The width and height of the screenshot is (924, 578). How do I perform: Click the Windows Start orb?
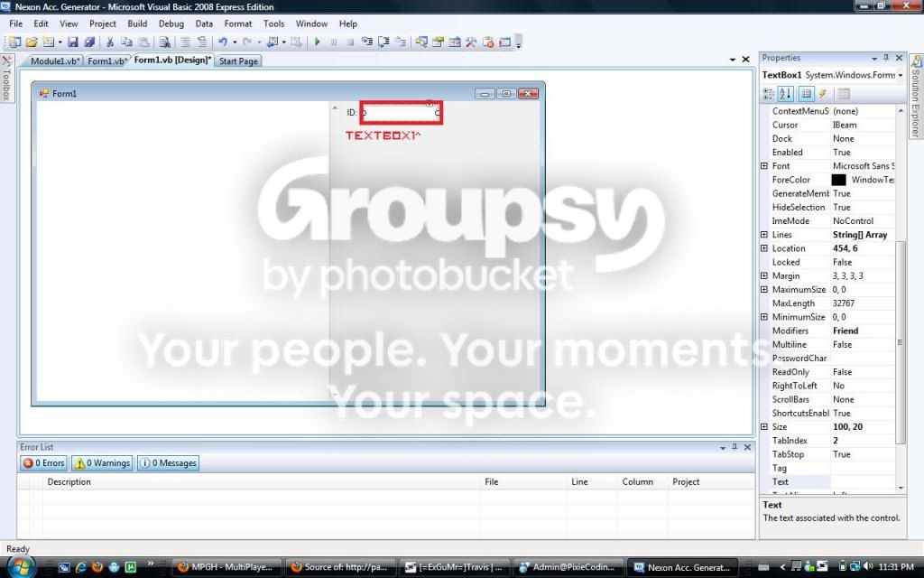point(21,567)
